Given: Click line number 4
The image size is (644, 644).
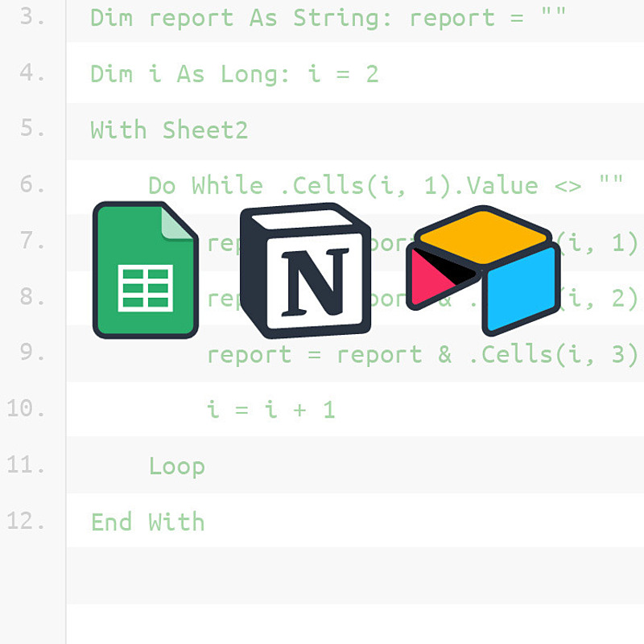Looking at the screenshot, I should pos(32,72).
